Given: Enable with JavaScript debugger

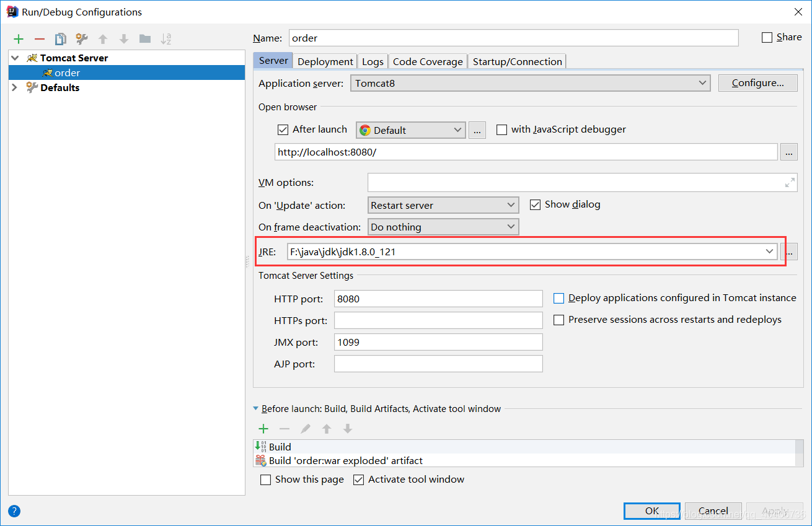Looking at the screenshot, I should pos(501,129).
